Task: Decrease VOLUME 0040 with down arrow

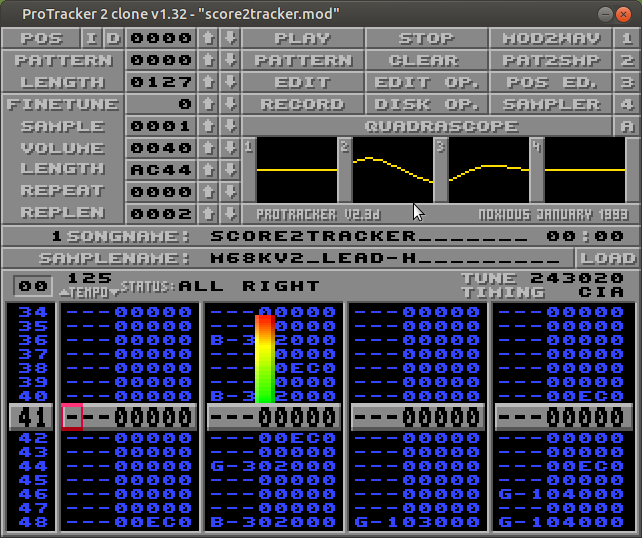Action: point(231,148)
